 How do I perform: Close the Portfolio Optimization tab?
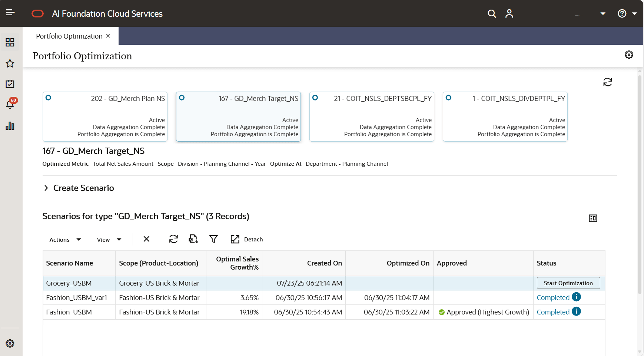point(108,36)
